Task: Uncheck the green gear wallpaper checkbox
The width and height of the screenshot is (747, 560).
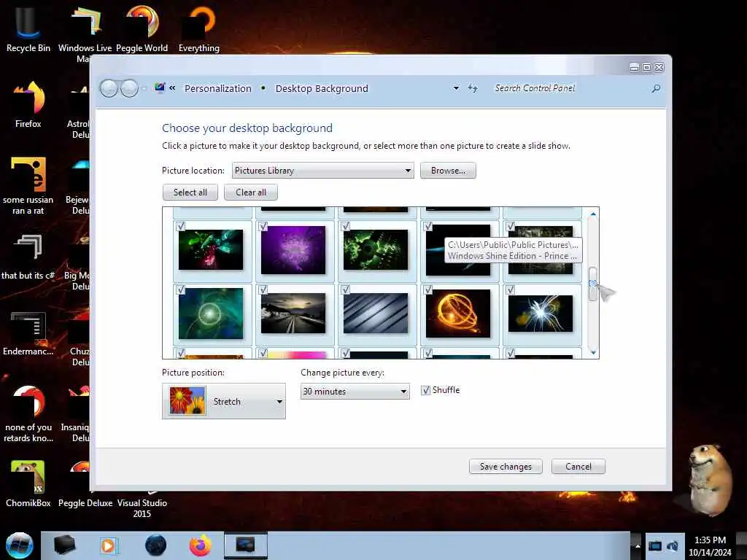Action: point(345,226)
